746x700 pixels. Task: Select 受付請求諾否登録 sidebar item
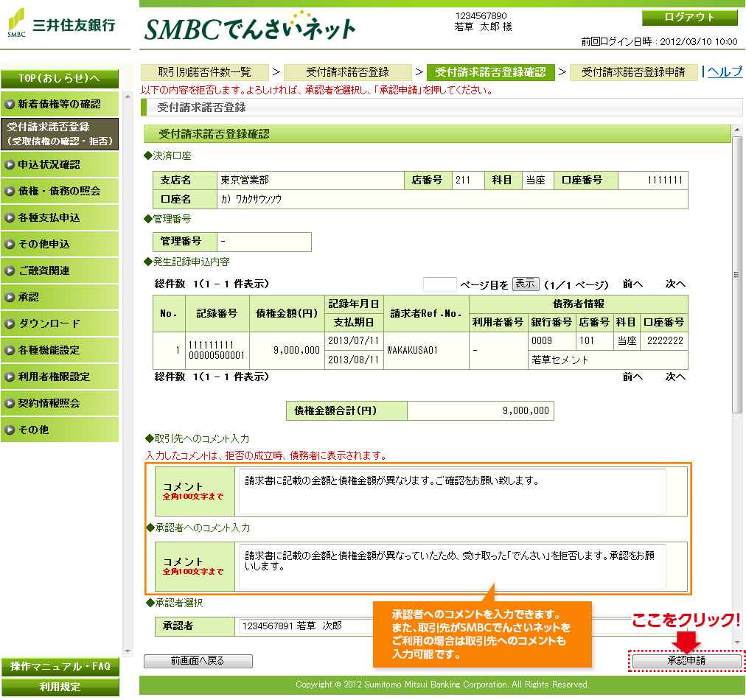[60, 134]
